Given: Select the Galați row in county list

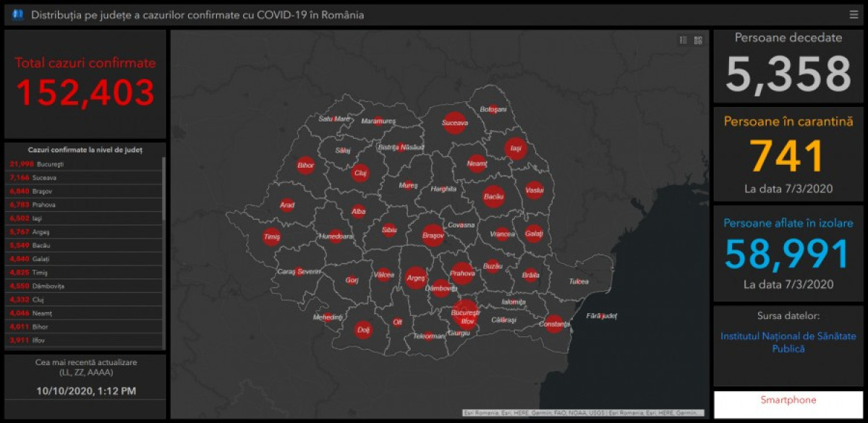Looking at the screenshot, I should click(84, 259).
